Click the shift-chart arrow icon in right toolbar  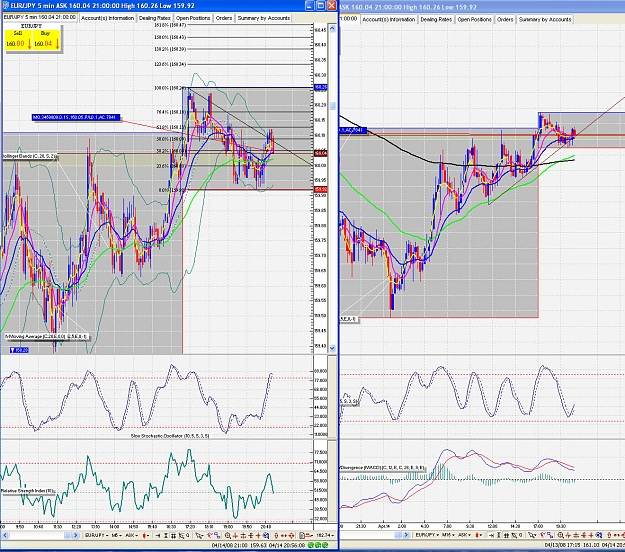pyautogui.click(x=491, y=535)
